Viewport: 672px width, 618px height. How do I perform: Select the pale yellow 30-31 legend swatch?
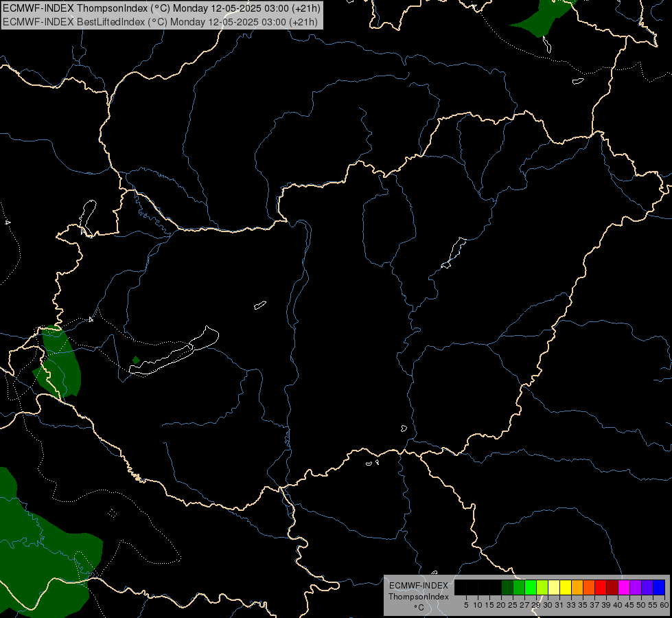pyautogui.click(x=554, y=587)
